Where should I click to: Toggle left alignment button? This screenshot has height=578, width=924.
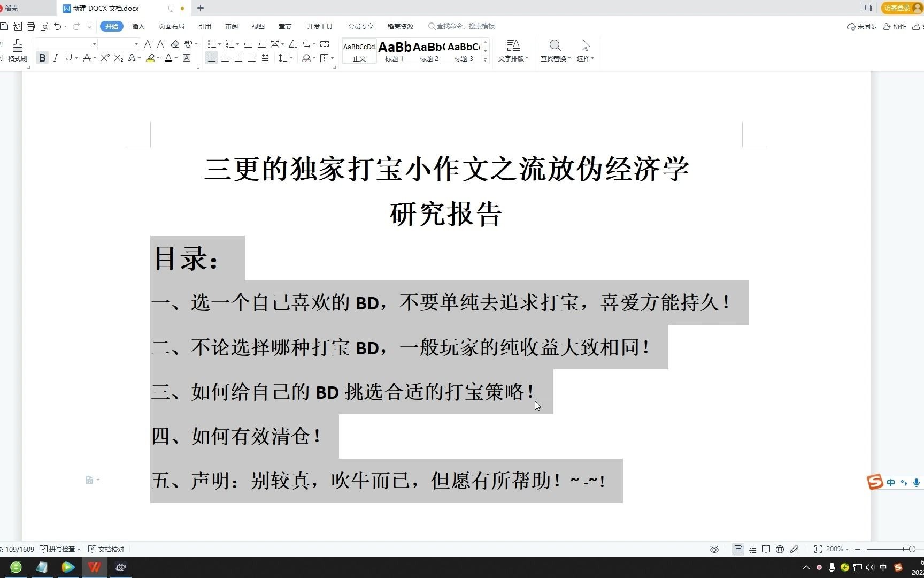[212, 58]
